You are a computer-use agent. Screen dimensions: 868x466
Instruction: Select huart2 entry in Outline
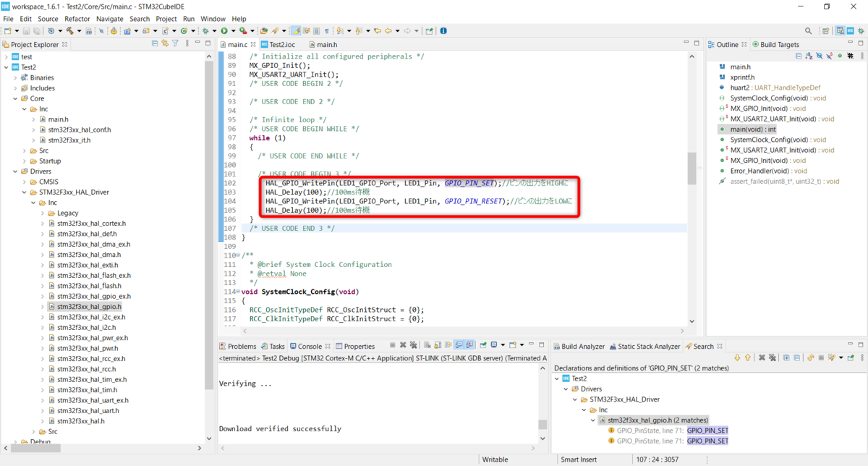[x=769, y=88]
